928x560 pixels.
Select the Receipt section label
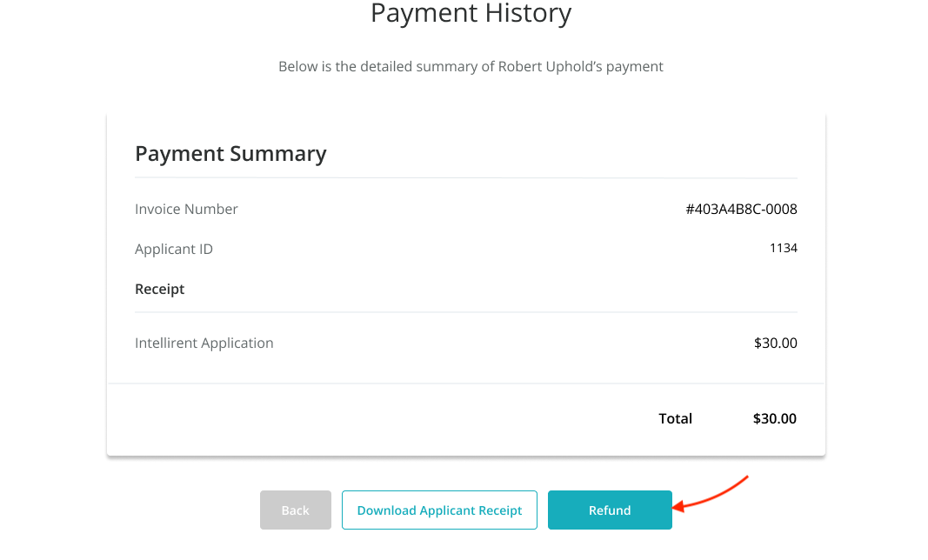point(159,289)
